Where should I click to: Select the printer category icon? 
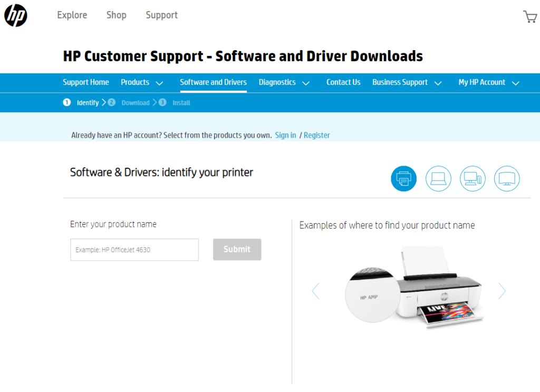403,178
